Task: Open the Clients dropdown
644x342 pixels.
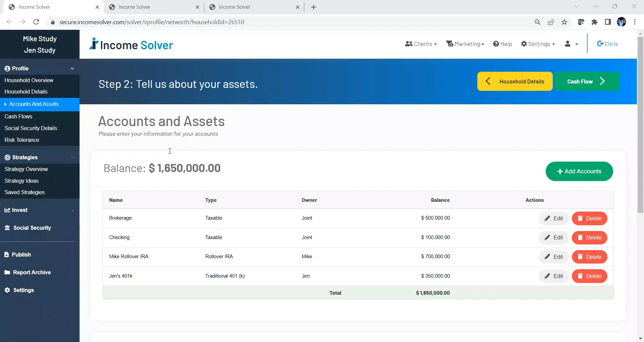Action: [x=421, y=44]
